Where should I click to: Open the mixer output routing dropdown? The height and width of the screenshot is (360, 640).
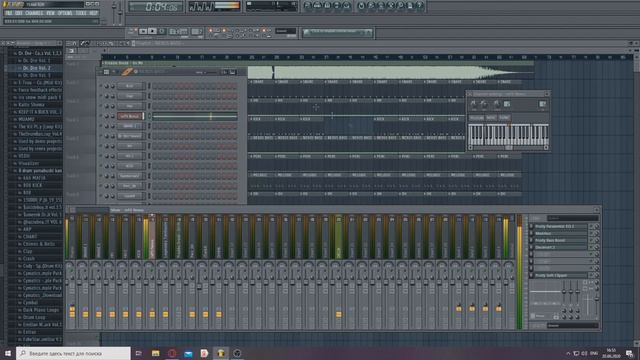tap(573, 325)
